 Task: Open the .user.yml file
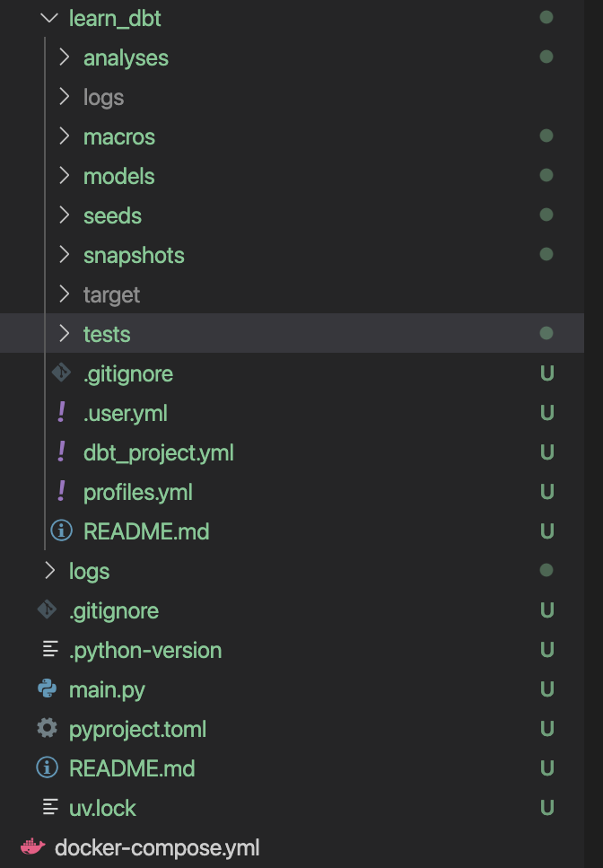tap(125, 413)
